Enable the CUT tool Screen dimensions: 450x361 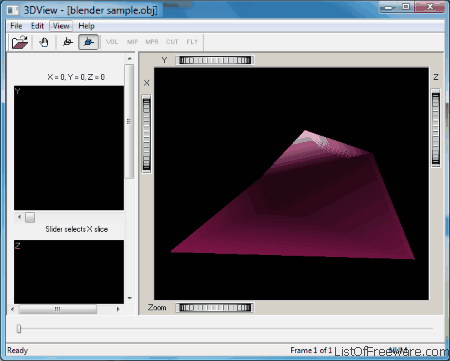(x=172, y=42)
